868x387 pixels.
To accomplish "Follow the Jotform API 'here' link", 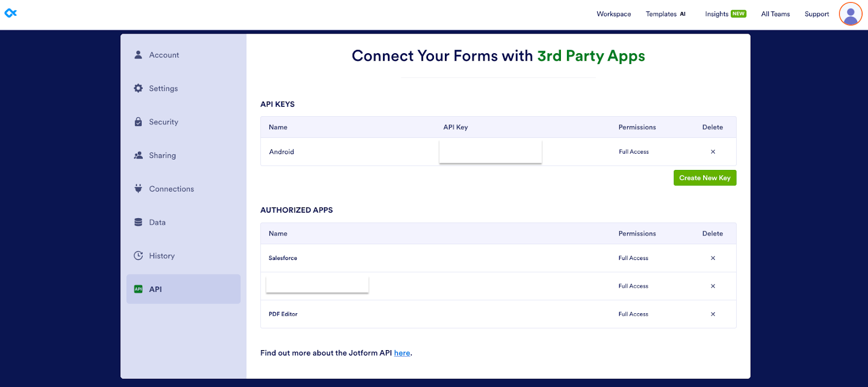I will pos(402,353).
